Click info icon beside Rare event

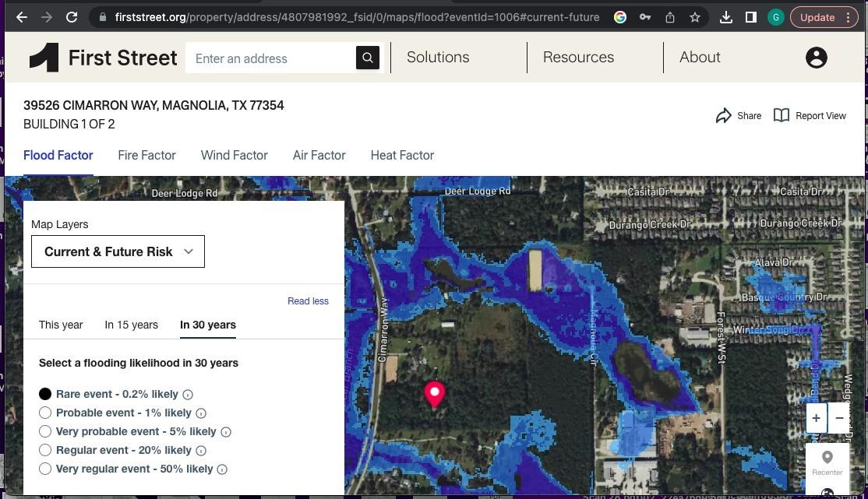point(188,395)
